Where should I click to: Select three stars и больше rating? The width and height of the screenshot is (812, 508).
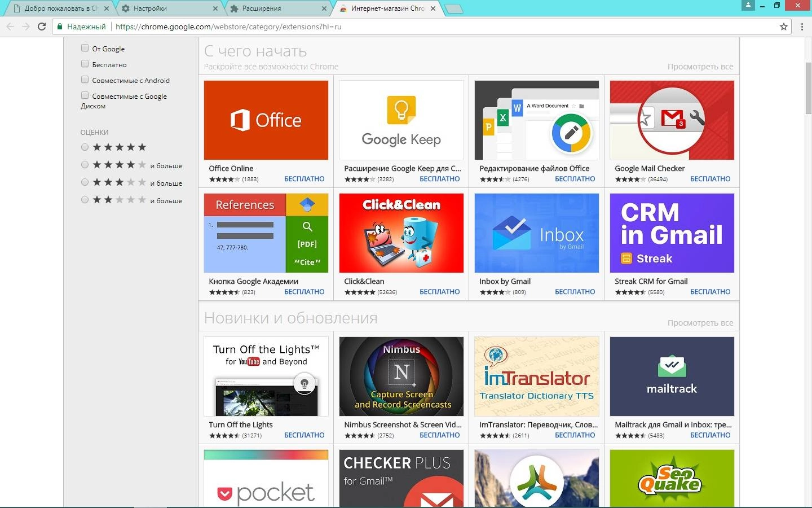coord(85,182)
